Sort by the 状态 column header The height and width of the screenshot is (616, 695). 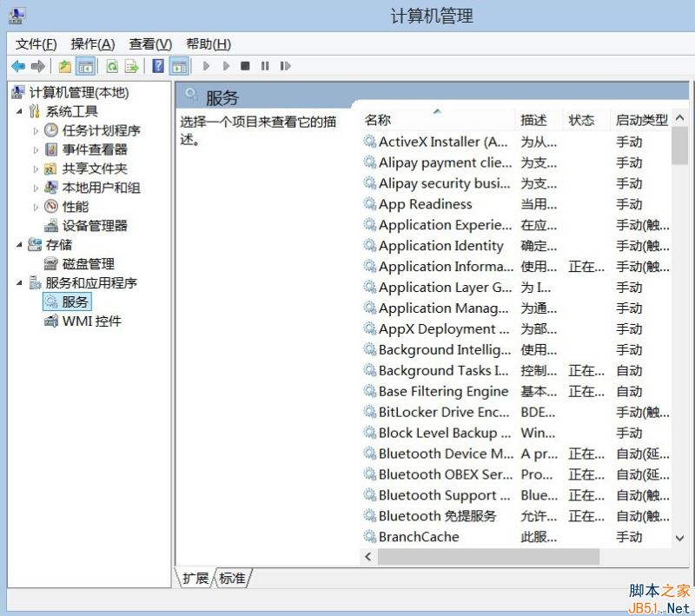[x=586, y=120]
